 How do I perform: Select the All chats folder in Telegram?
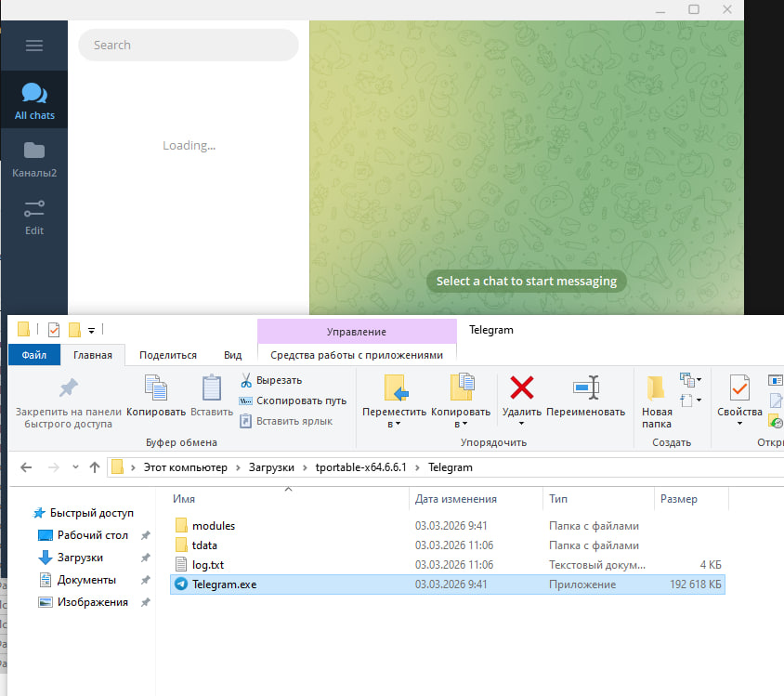click(34, 100)
